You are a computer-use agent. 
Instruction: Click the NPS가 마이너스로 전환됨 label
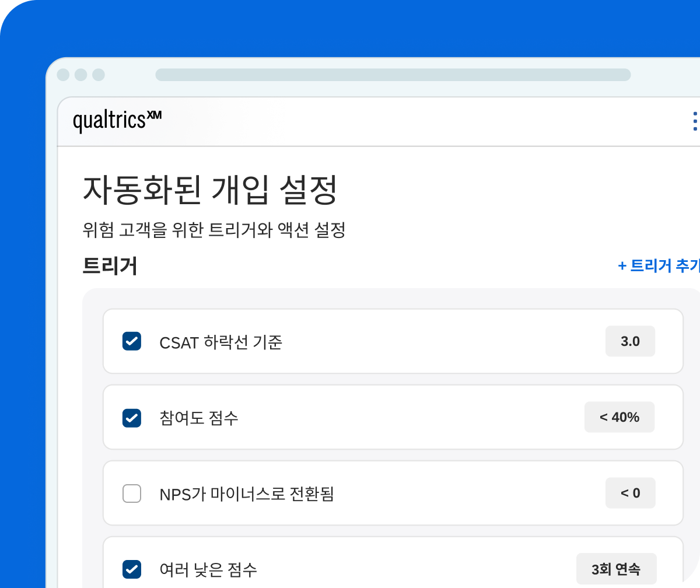[247, 494]
